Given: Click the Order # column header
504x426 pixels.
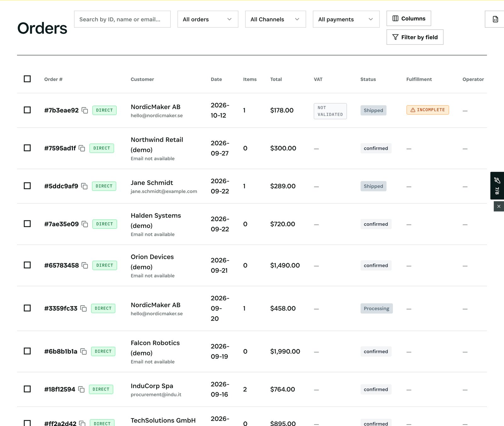Looking at the screenshot, I should point(53,79).
